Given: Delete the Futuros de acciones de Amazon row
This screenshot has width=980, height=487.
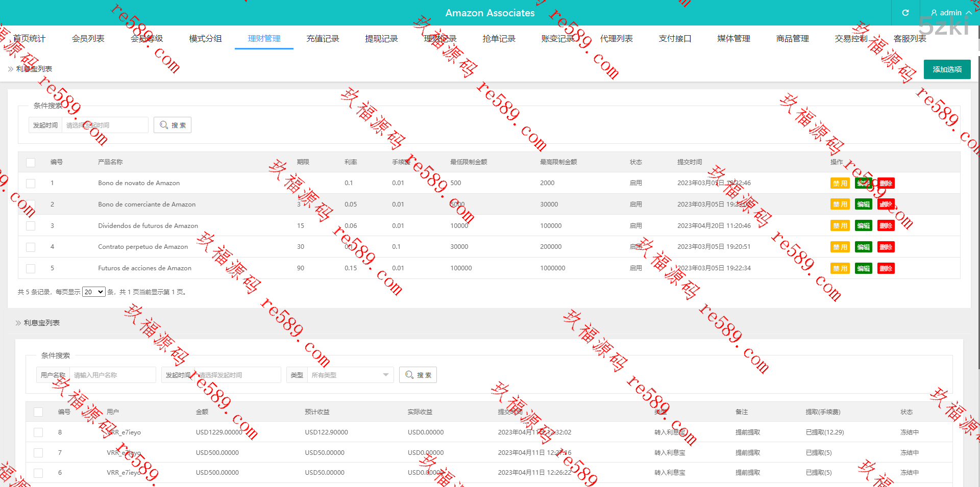Looking at the screenshot, I should [x=886, y=269].
